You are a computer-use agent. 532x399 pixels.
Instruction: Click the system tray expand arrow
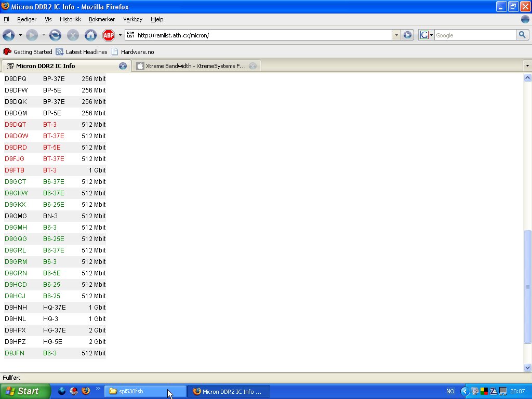coord(464,391)
